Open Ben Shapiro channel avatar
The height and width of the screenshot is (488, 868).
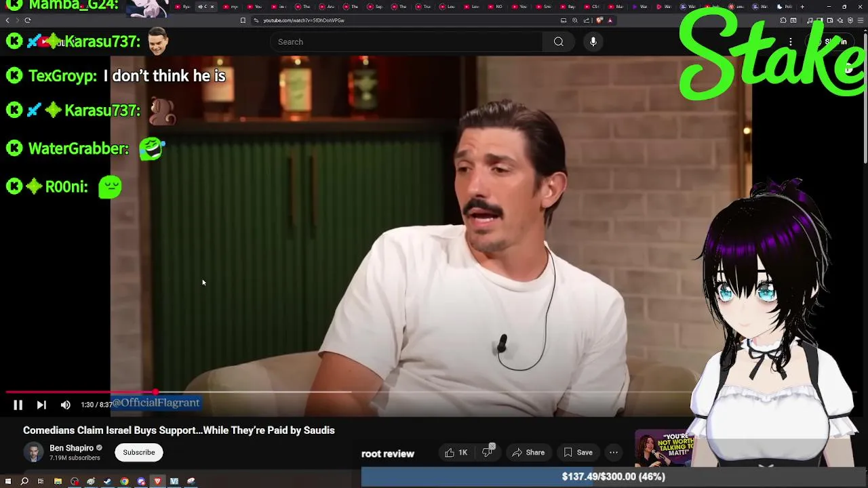point(33,452)
